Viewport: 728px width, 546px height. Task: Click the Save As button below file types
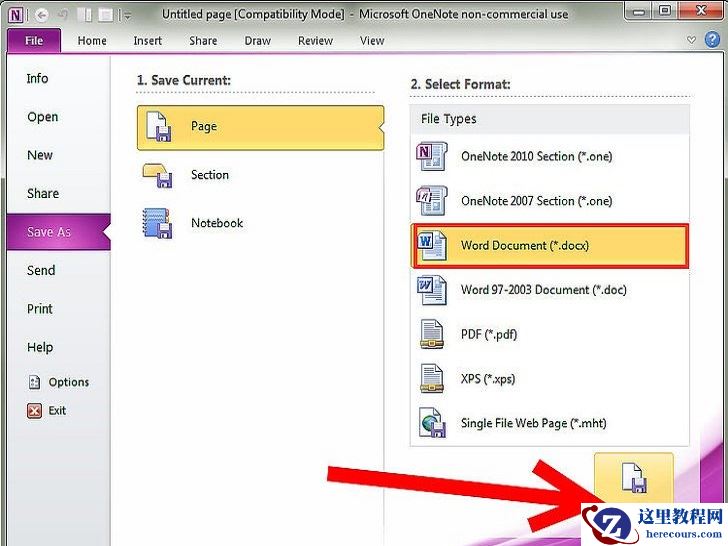(x=634, y=478)
